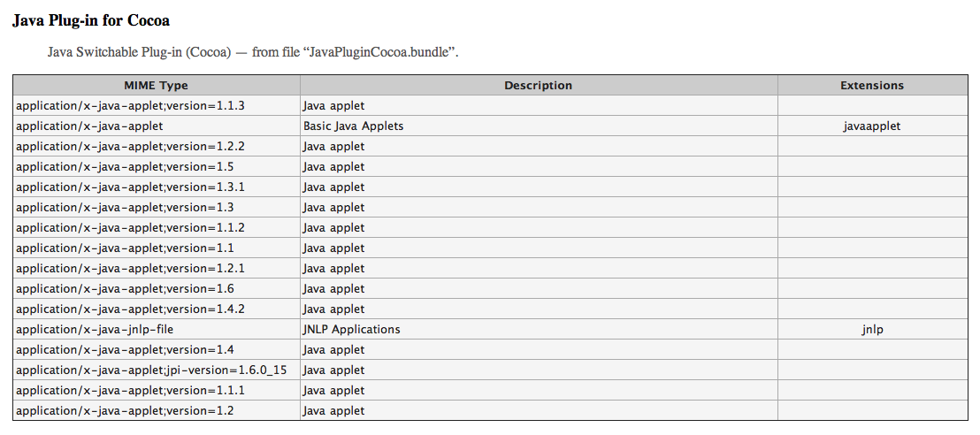Click the Description column header

tap(538, 86)
